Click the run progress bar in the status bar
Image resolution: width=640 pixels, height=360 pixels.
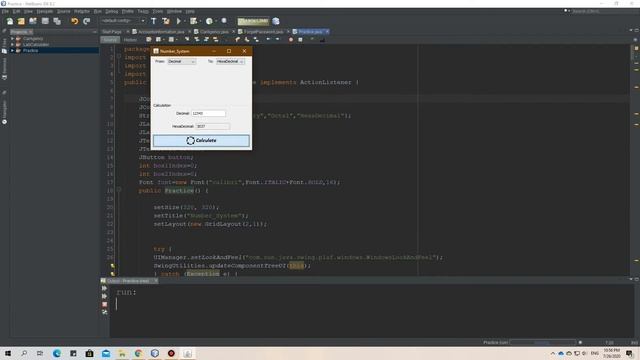542,342
